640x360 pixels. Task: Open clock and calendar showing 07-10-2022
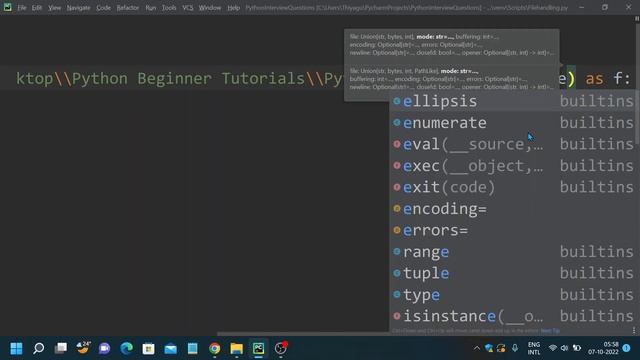pos(603,348)
